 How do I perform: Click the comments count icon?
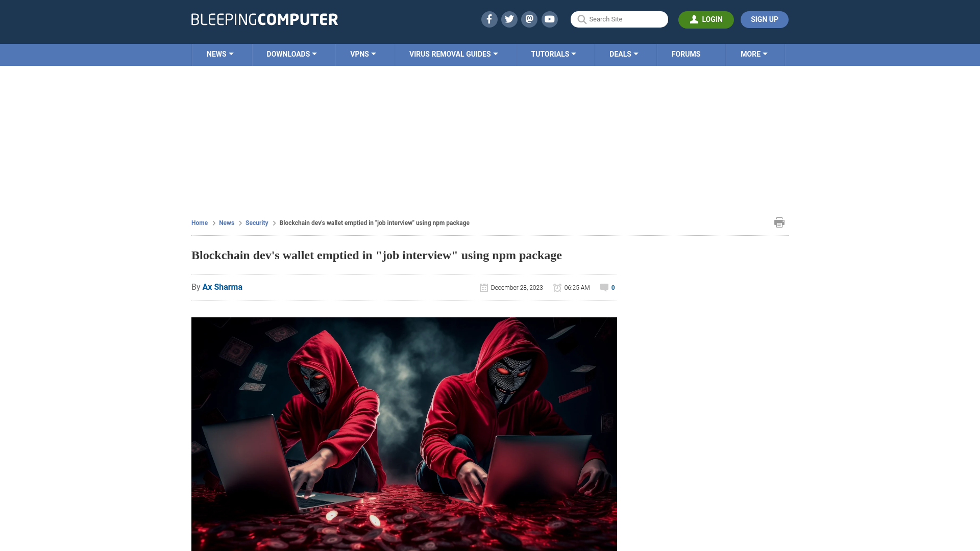click(x=604, y=287)
